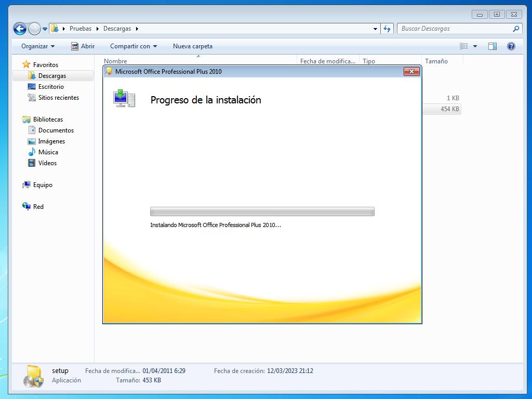Open the help question mark icon
Viewport: 532px width, 399px height.
(511, 46)
